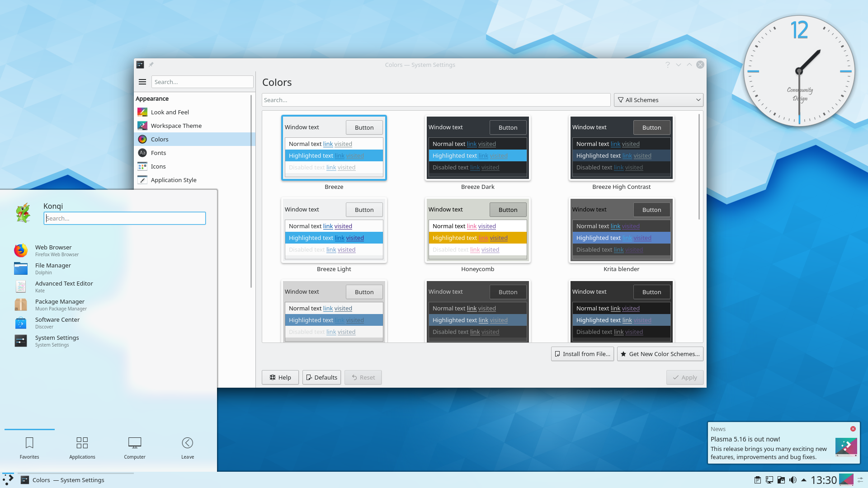Click the Firefox Web Browser icon
The image size is (868, 488).
20,250
